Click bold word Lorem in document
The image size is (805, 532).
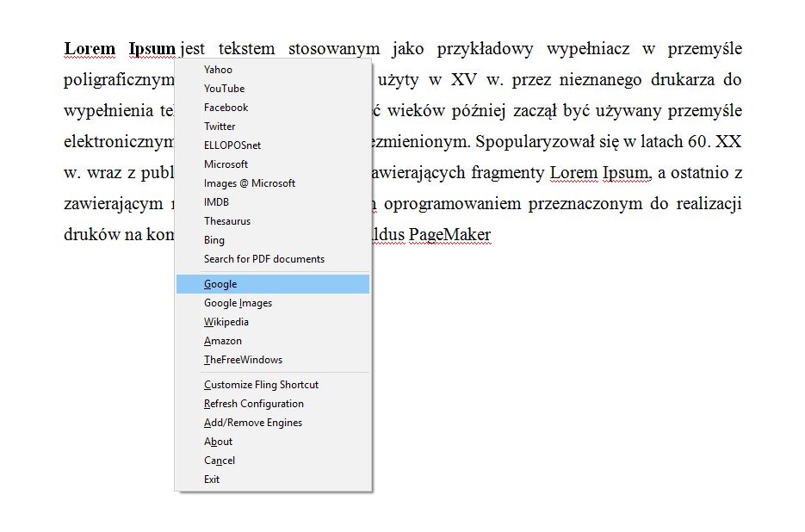click(x=90, y=49)
